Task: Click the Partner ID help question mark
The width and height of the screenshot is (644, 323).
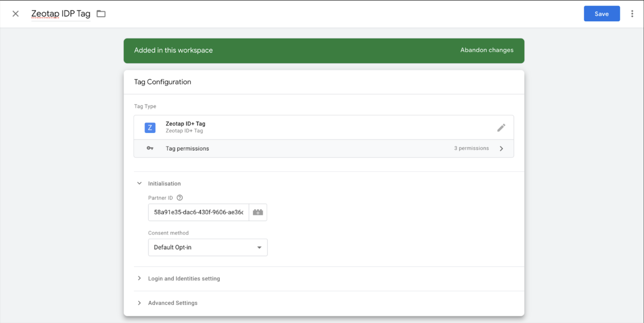Action: pos(180,198)
